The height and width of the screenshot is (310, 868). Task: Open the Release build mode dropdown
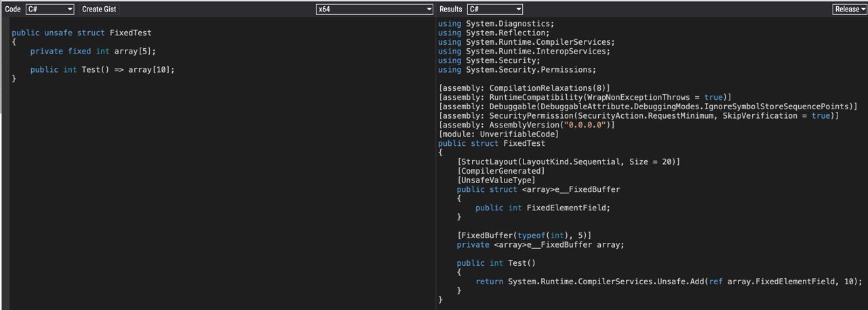point(850,9)
